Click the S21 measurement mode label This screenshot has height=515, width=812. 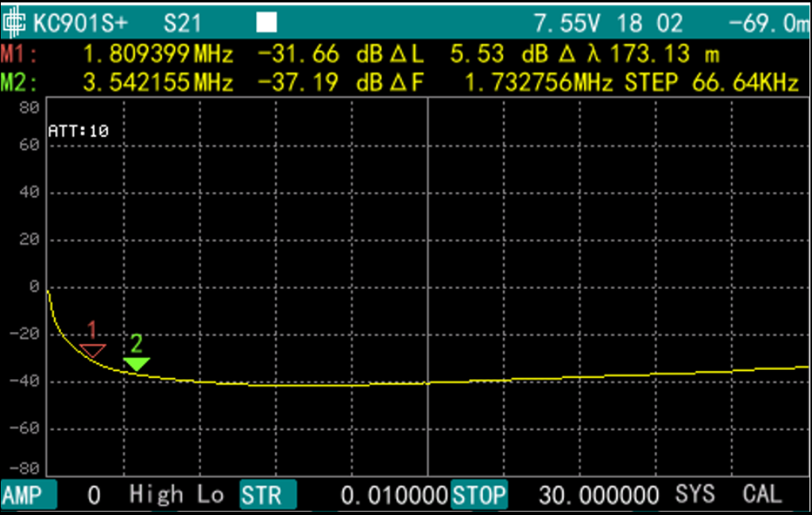[x=185, y=23]
